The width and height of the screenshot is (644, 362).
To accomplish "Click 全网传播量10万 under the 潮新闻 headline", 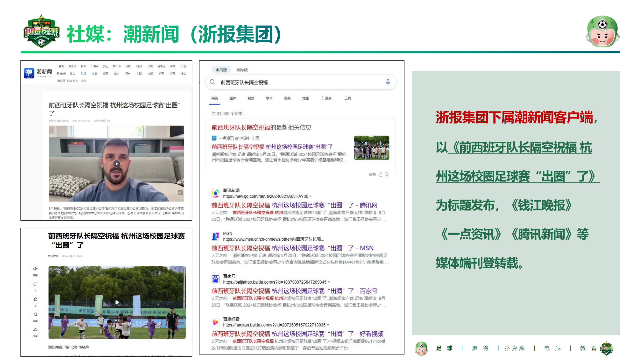I will [102, 121].
